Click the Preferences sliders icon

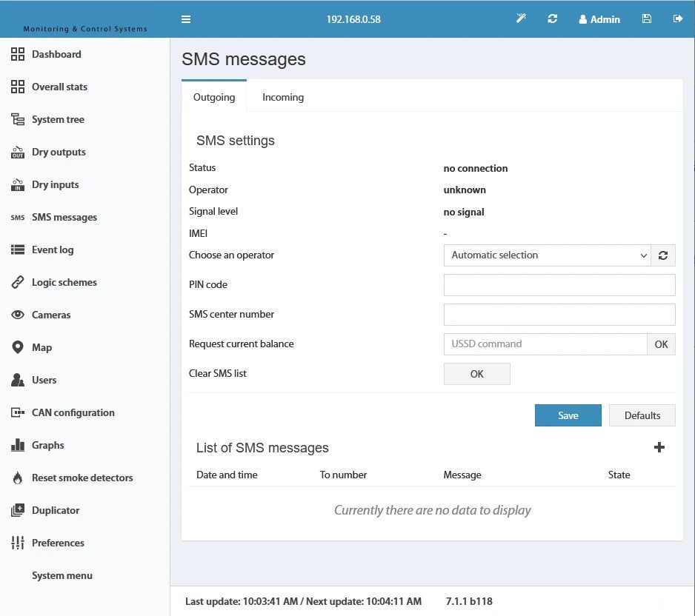tap(18, 543)
